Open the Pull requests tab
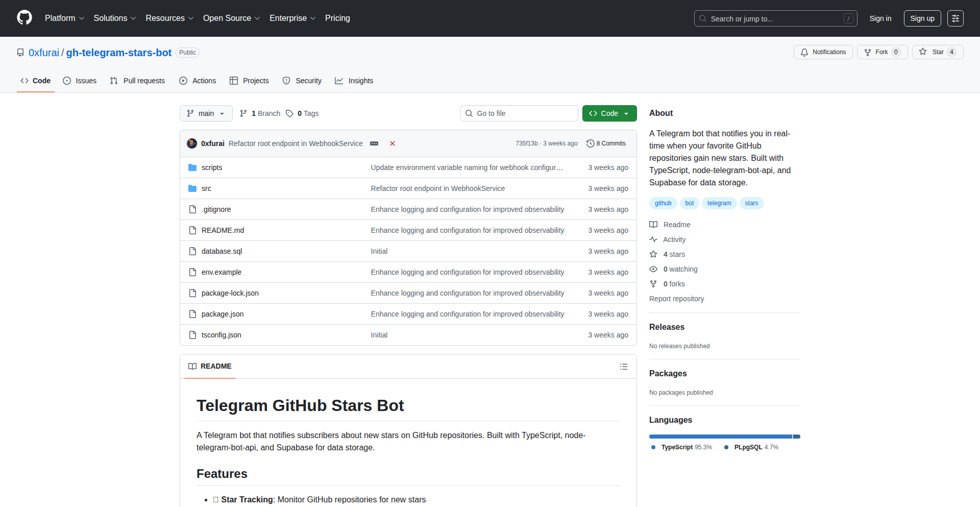980x507 pixels. click(137, 81)
